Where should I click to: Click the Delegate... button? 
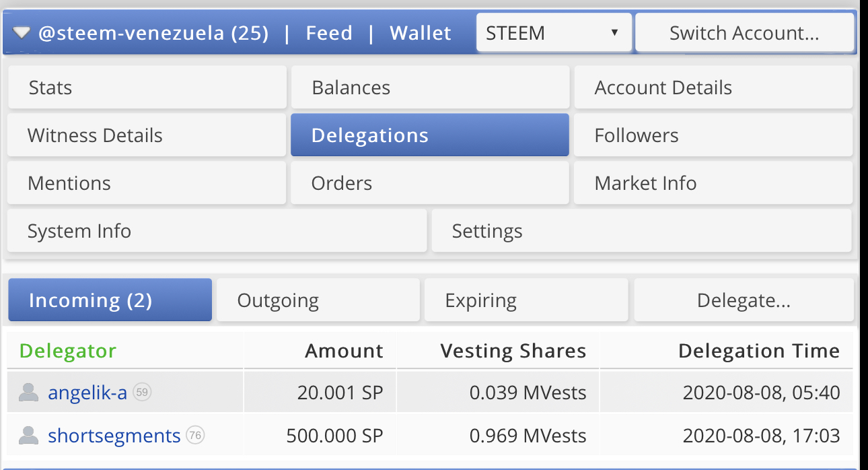click(x=744, y=300)
